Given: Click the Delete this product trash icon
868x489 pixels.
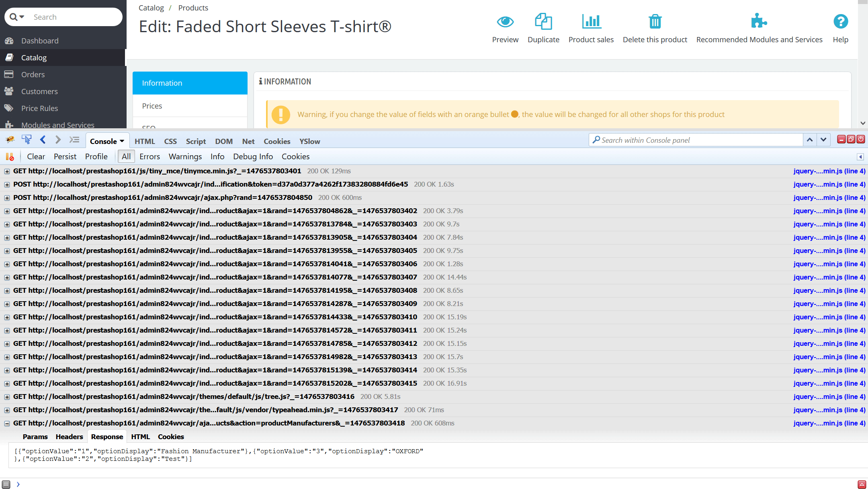Looking at the screenshot, I should coord(655,21).
